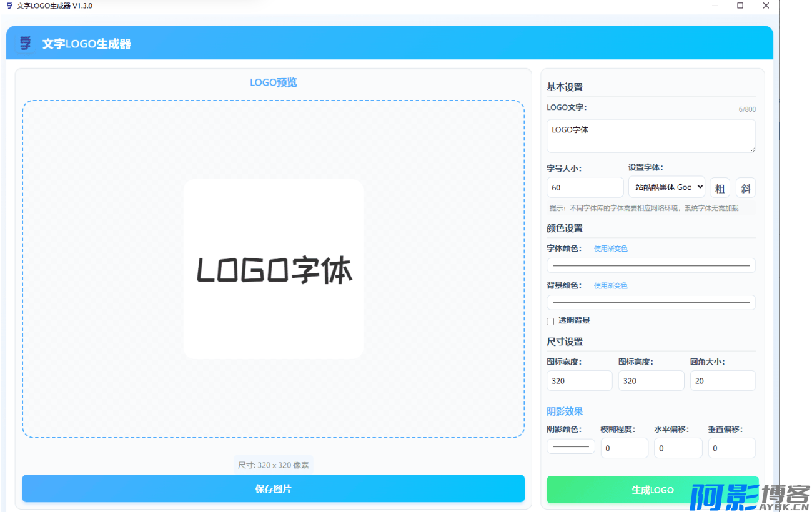812x512 pixels.
Task: Select the 圆角大小 input field
Action: 723,381
